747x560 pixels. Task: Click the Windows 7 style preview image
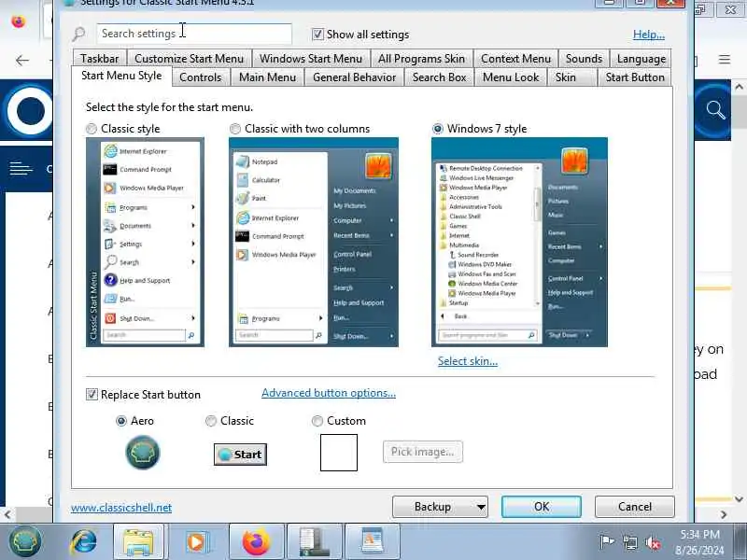(519, 242)
